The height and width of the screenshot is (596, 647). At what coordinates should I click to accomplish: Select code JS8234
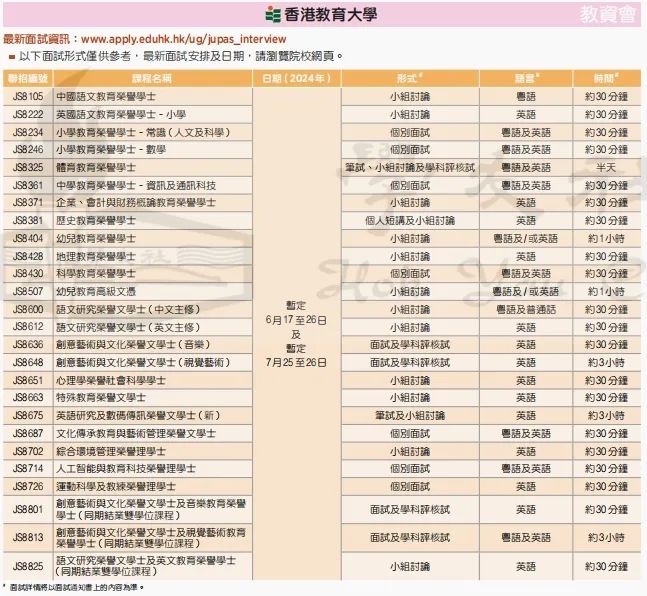pos(28,132)
